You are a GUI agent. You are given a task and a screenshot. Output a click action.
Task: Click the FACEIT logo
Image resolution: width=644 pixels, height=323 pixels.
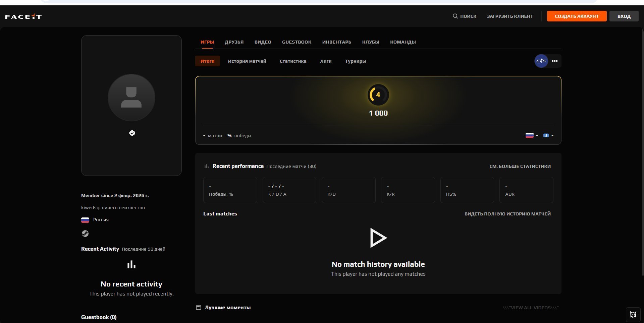point(23,16)
